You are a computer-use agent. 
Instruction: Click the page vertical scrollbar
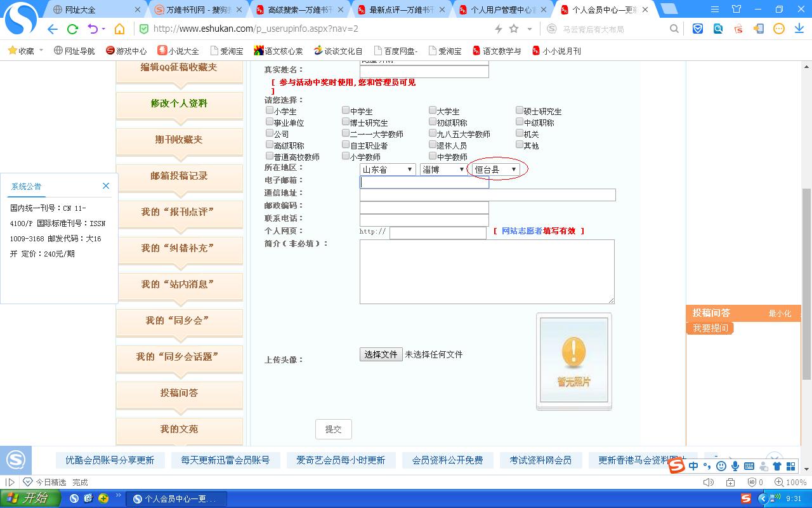(806, 254)
